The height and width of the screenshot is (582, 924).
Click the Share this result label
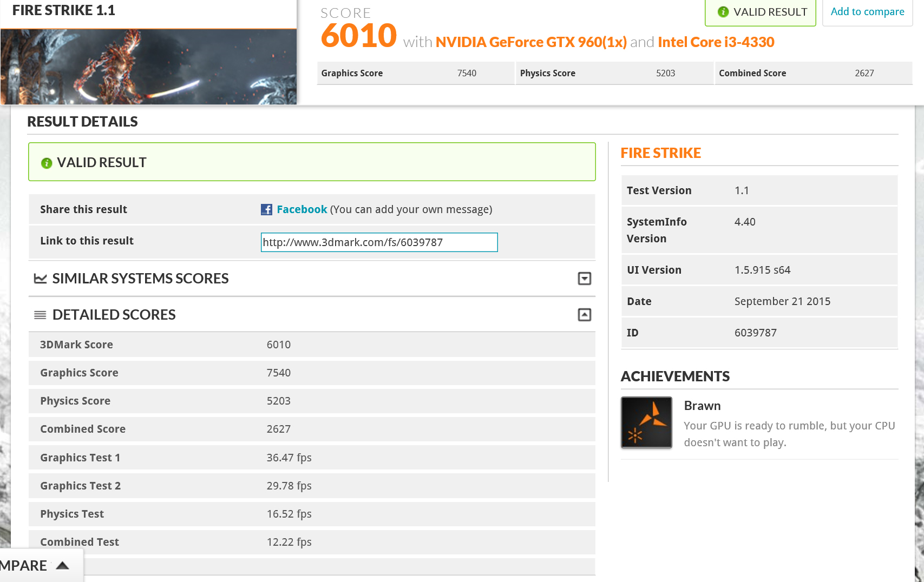click(83, 209)
